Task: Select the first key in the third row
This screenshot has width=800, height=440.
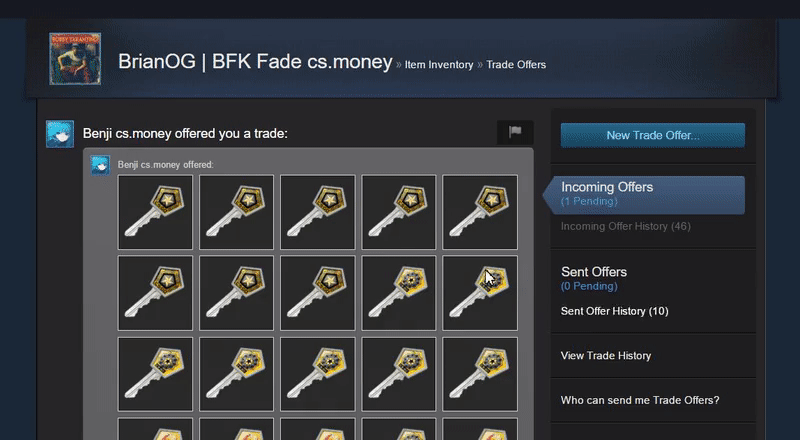Action: coord(155,374)
